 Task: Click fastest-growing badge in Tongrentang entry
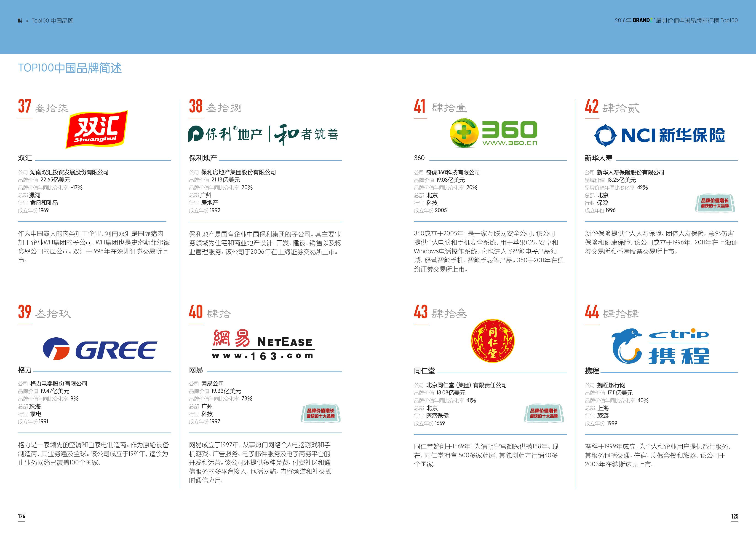544,414
